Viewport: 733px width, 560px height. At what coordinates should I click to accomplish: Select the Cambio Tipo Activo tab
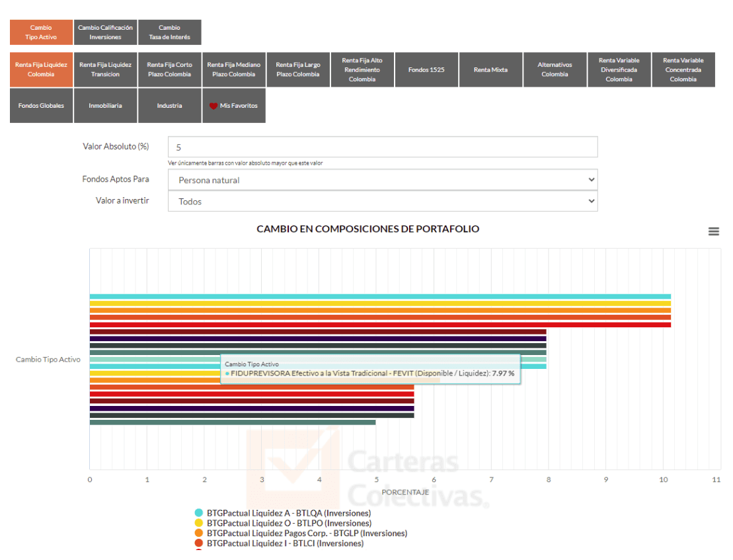click(x=41, y=32)
